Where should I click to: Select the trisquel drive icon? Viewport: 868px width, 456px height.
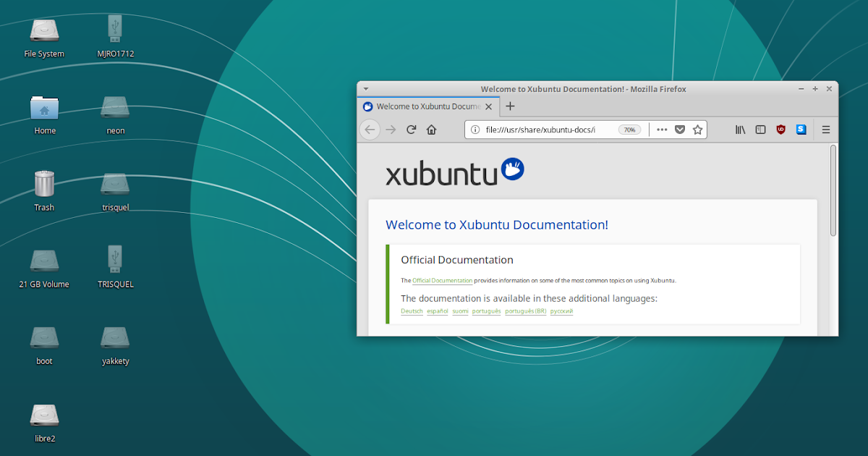point(115,184)
